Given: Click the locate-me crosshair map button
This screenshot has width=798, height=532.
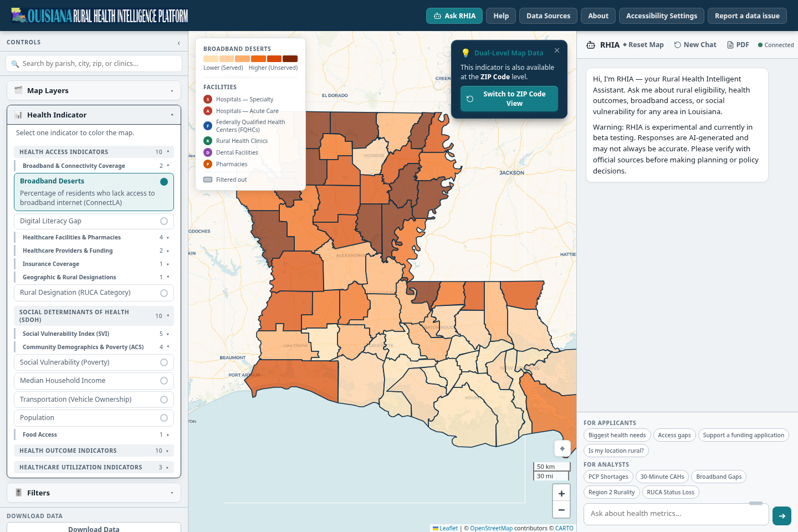Looking at the screenshot, I should tap(562, 448).
